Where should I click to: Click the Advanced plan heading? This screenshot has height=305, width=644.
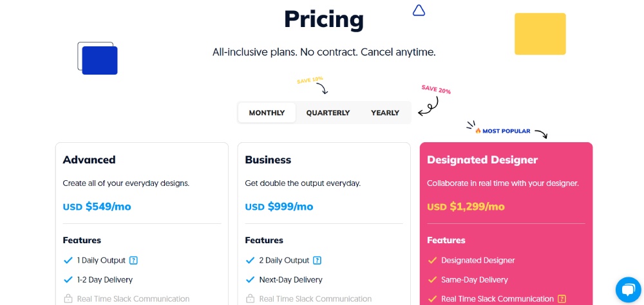click(89, 160)
